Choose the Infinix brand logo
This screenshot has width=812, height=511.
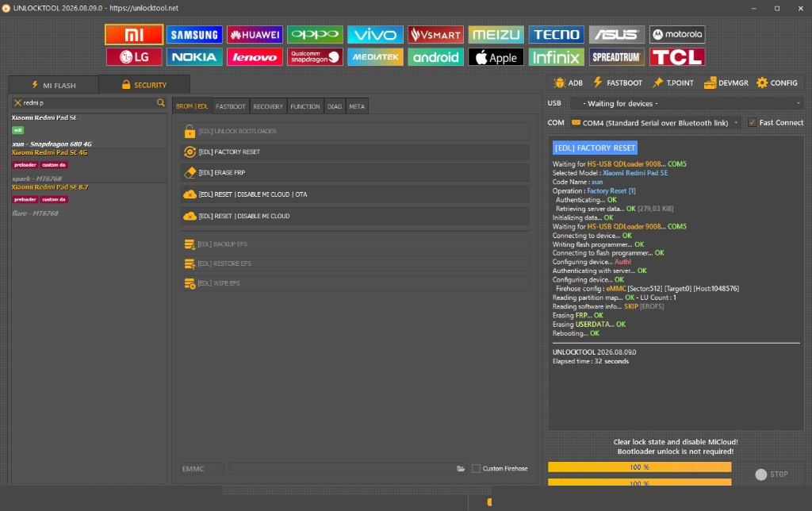556,57
